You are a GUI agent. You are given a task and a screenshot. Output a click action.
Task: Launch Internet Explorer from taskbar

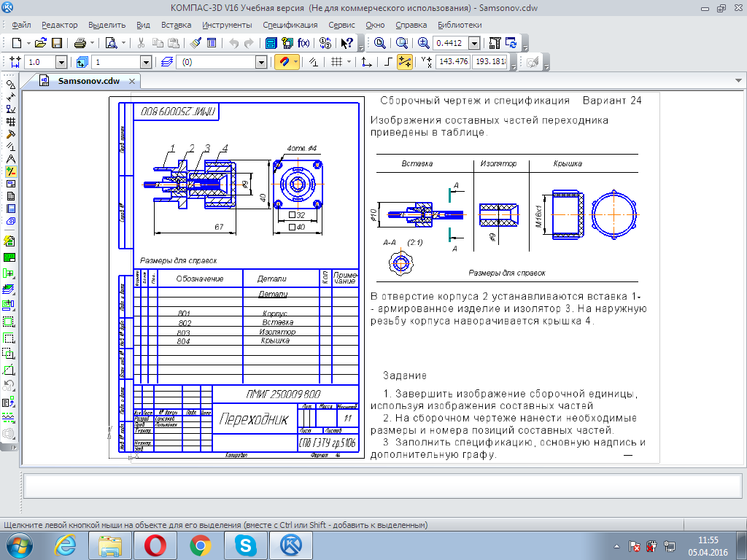tap(65, 546)
